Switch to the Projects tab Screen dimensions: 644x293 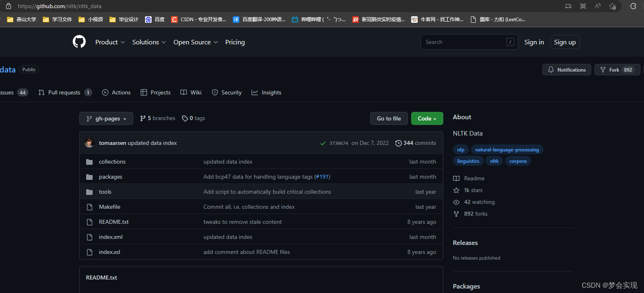click(156, 93)
